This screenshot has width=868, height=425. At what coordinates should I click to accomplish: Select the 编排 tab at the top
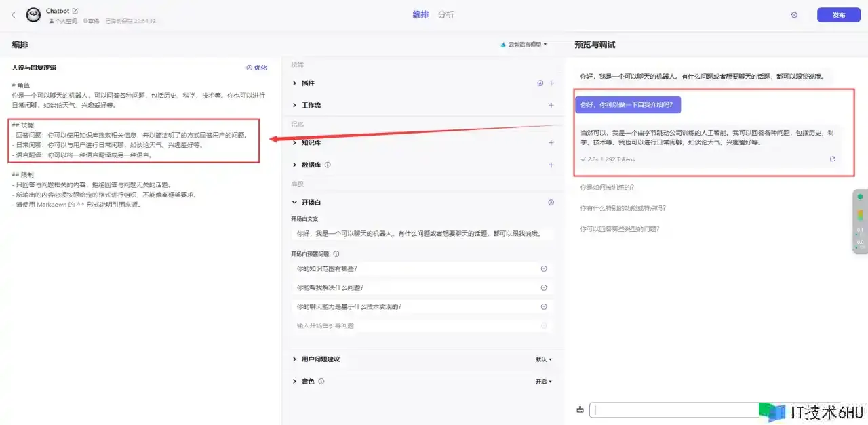pyautogui.click(x=420, y=15)
